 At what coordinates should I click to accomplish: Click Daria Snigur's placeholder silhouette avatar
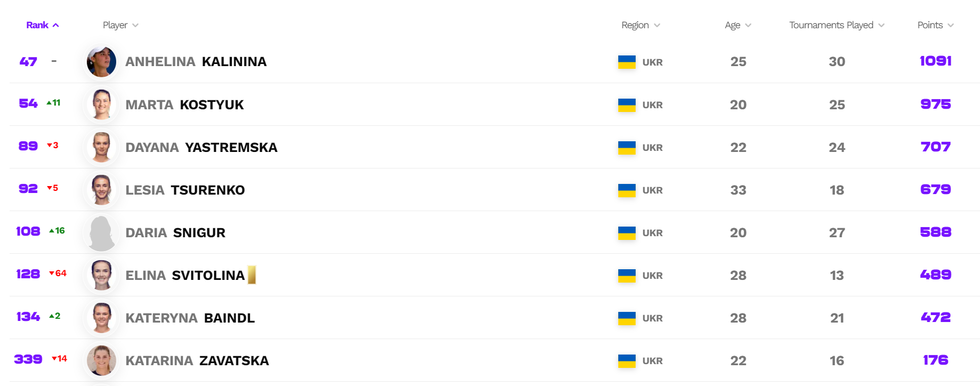101,233
